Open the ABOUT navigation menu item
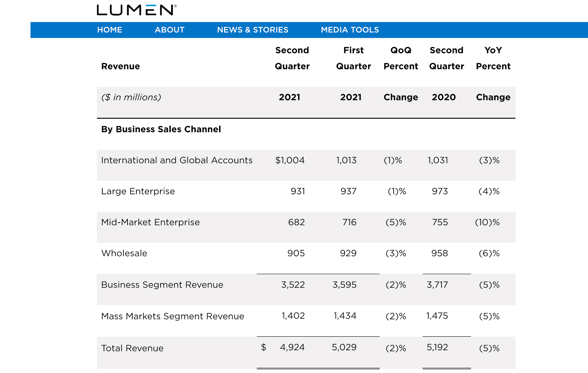The height and width of the screenshot is (373, 588). (x=169, y=30)
